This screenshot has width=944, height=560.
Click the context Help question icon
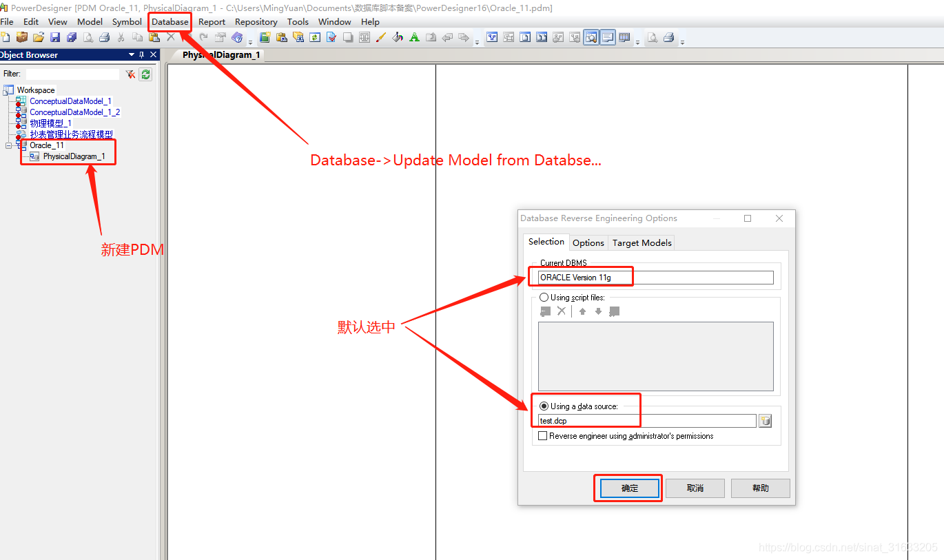[x=238, y=37]
